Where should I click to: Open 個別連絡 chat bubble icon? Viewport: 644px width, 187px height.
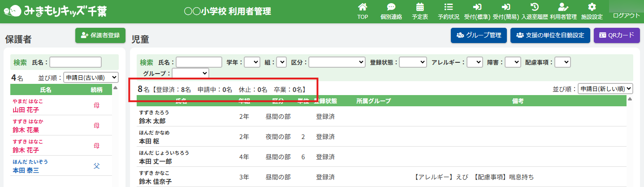(x=391, y=7)
